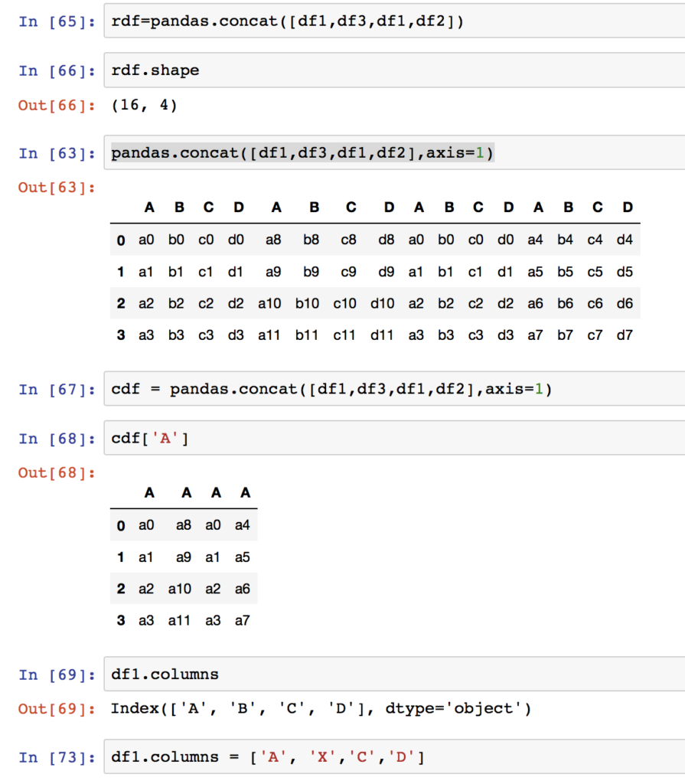This screenshot has width=685, height=784.
Task: Click the d7 cell in the last column
Action: click(x=625, y=335)
